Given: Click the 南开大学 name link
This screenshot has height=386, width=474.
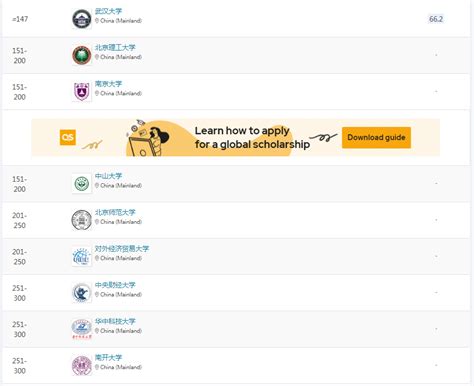Looking at the screenshot, I should tap(108, 358).
